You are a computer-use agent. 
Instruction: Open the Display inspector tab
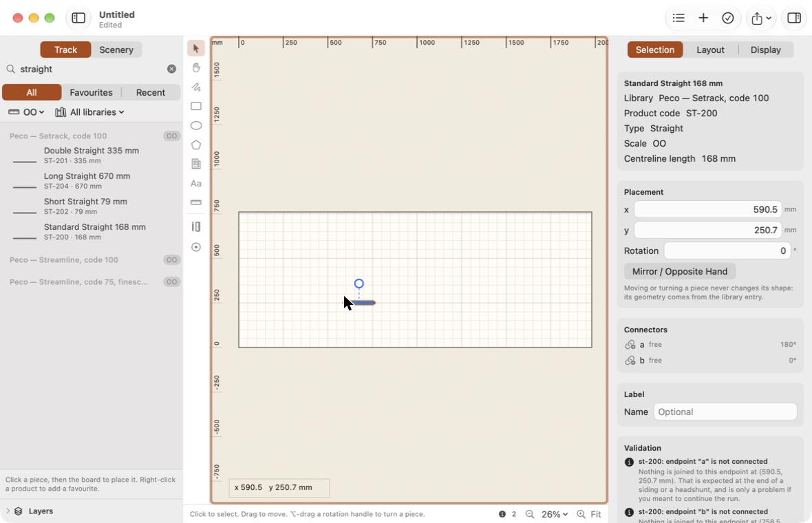point(765,50)
